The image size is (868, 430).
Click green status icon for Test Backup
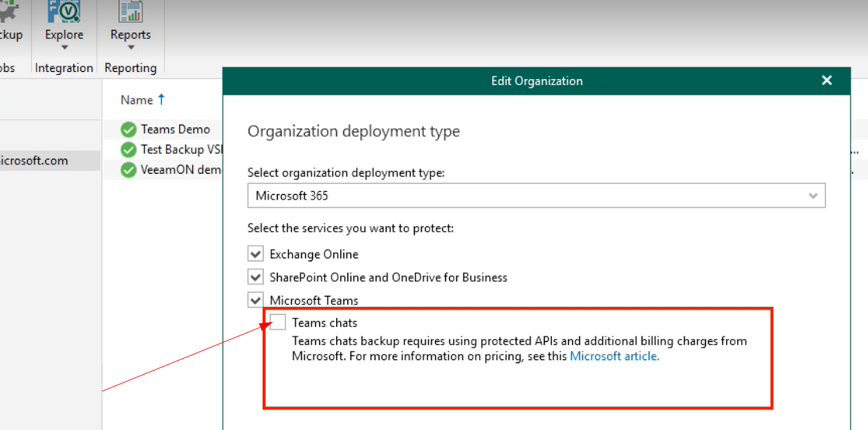coord(128,150)
